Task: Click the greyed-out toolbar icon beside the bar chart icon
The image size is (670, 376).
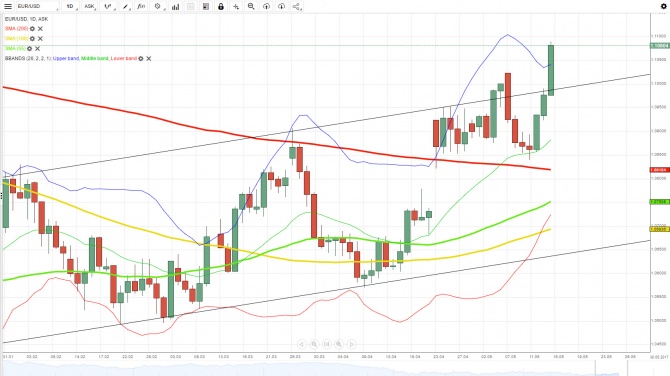Action: [191, 6]
